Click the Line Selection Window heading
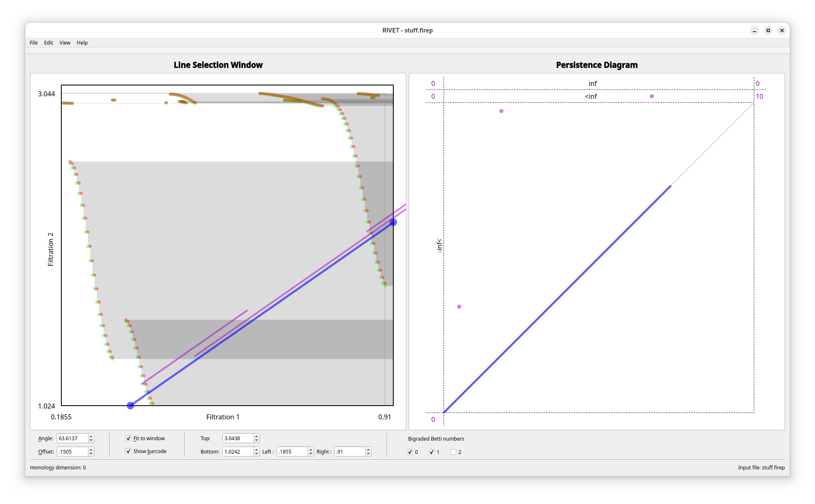 (x=218, y=65)
